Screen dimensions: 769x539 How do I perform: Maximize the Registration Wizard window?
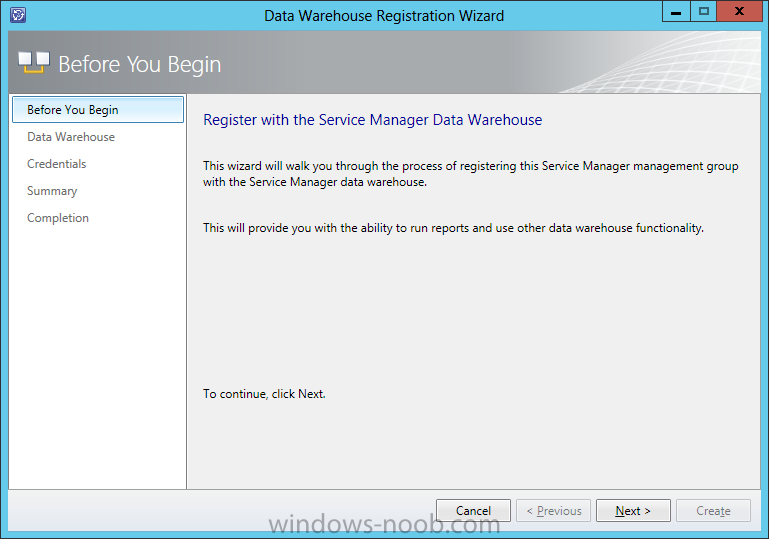pos(704,12)
